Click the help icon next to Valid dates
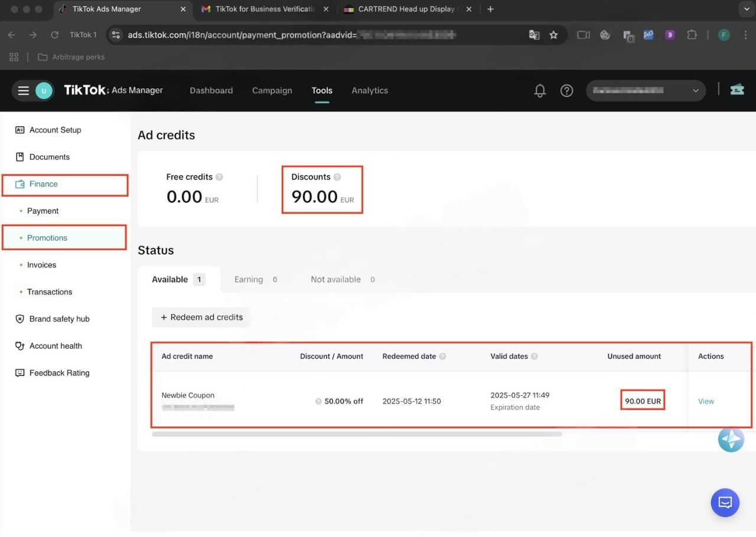Image resolution: width=756 pixels, height=537 pixels. click(x=535, y=356)
